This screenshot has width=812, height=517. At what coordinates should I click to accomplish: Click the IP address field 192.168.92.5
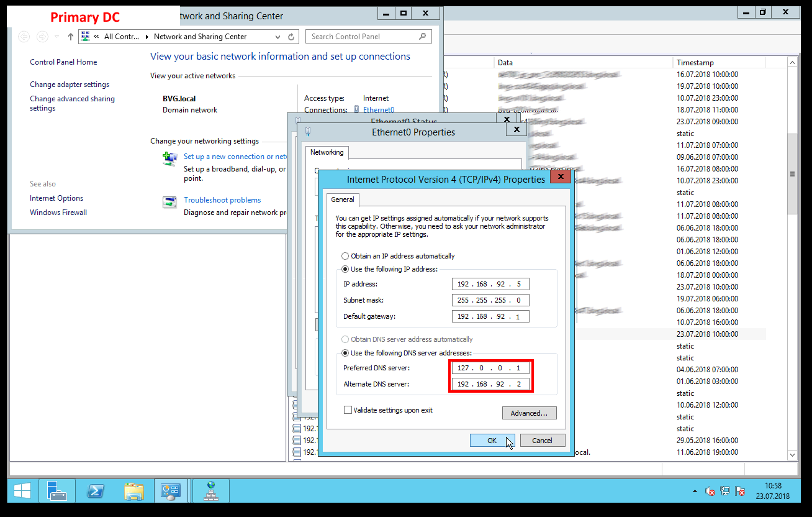coord(490,284)
